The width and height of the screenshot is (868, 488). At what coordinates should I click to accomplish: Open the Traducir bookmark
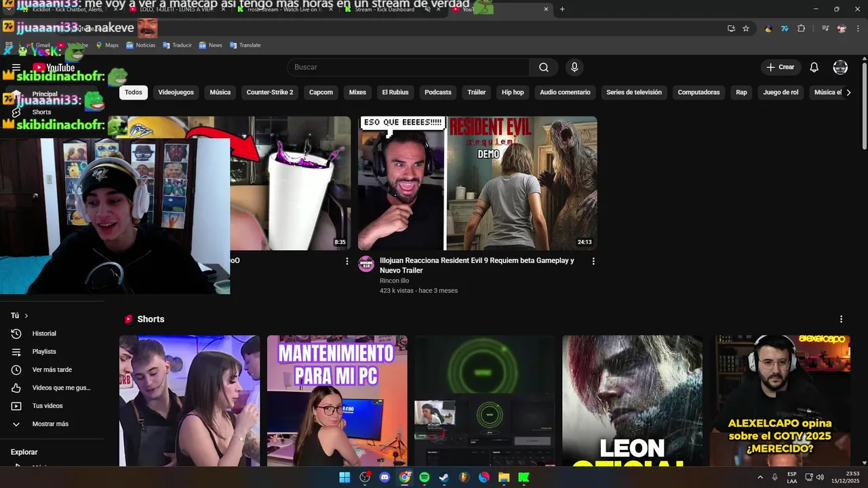click(x=178, y=45)
